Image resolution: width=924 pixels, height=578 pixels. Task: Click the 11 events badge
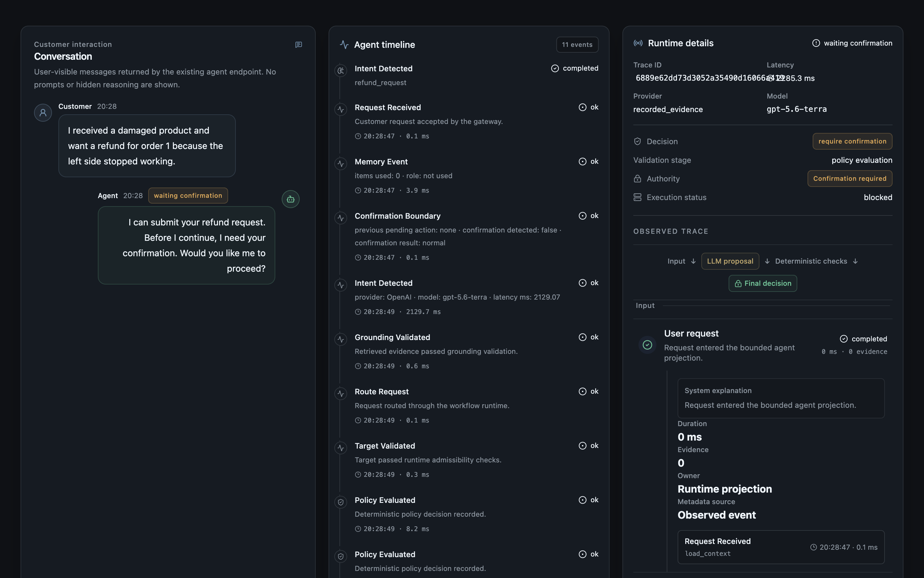577,45
